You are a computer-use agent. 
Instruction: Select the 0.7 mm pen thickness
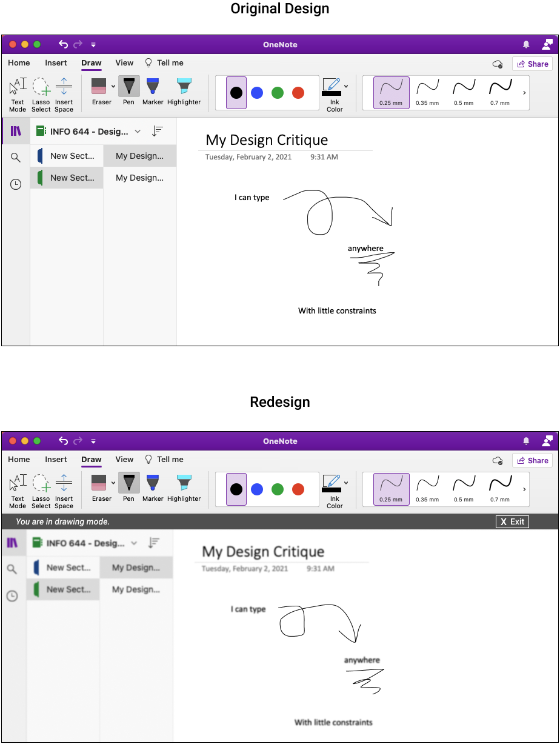coord(499,92)
